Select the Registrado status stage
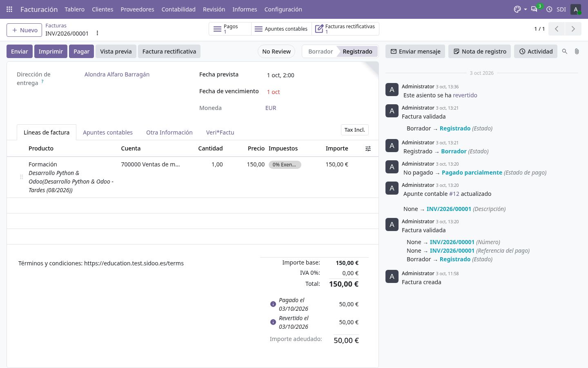The height and width of the screenshot is (368, 588). 357,52
